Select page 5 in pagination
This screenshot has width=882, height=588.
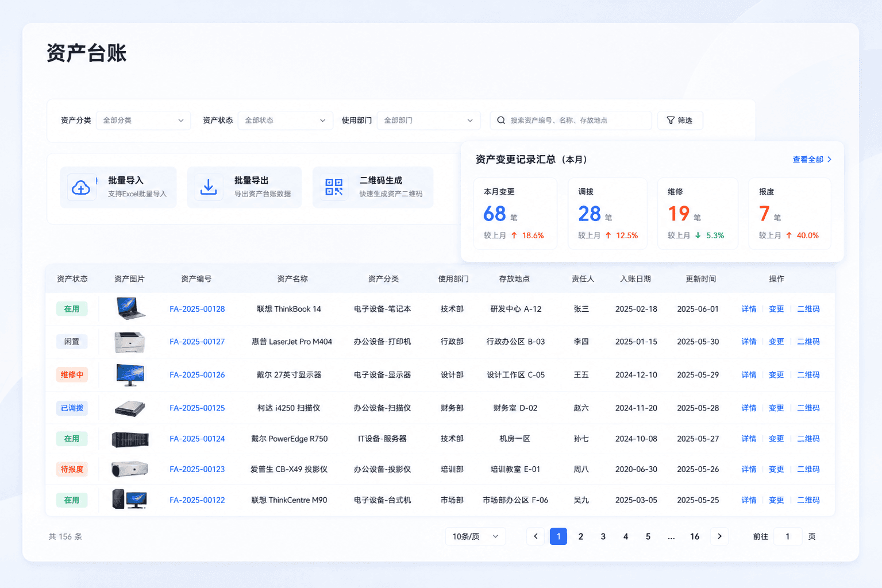point(648,536)
